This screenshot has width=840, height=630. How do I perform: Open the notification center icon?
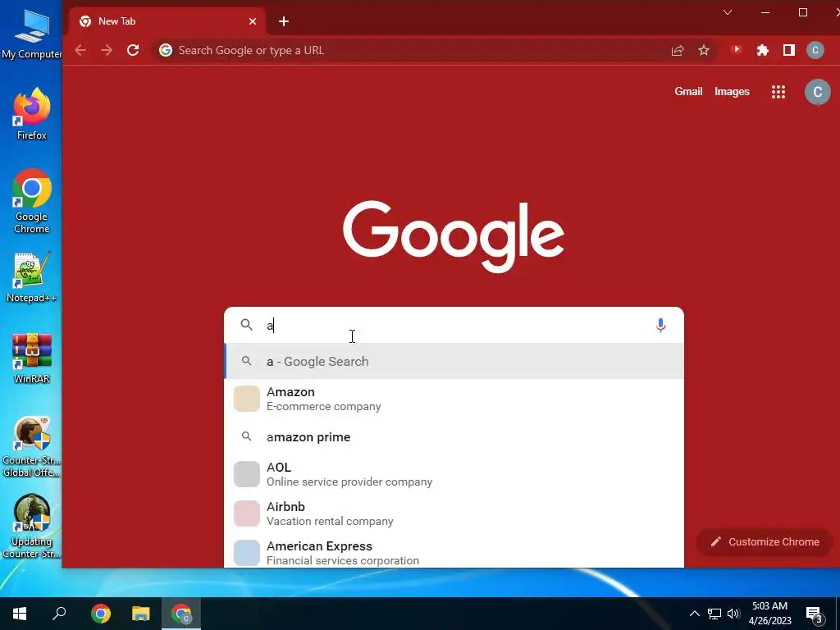[815, 615]
